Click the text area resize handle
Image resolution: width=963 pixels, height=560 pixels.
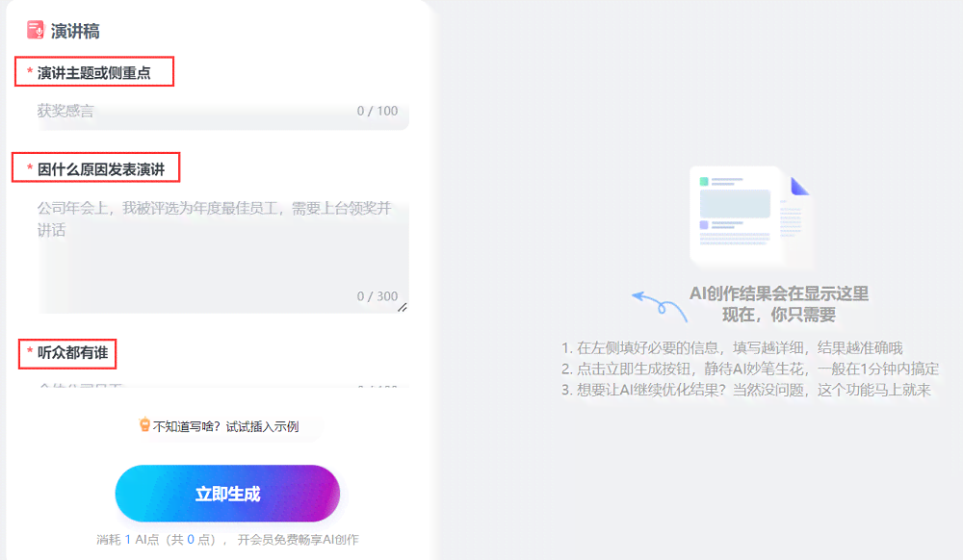point(403,307)
